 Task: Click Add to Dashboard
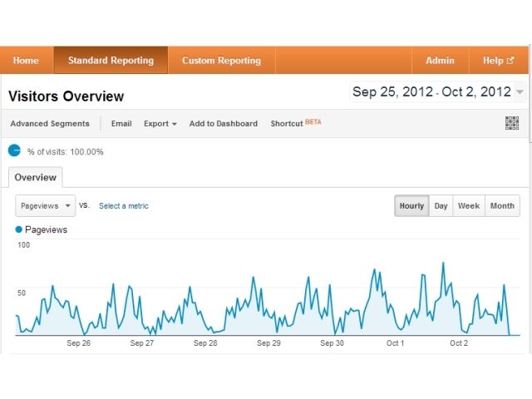[223, 124]
